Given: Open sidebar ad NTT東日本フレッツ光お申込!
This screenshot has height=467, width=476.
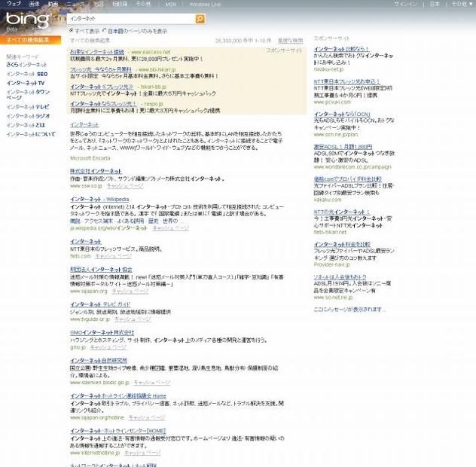Looking at the screenshot, I should tap(347, 81).
